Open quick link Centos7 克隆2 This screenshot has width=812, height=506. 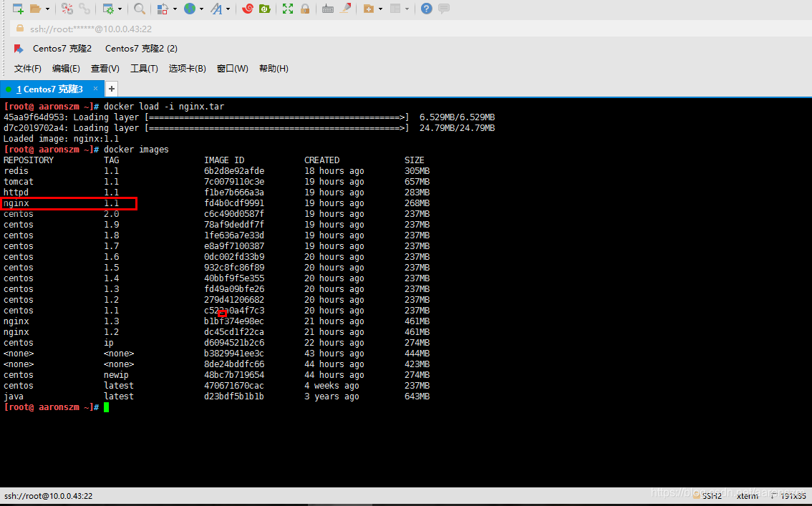[x=62, y=49]
